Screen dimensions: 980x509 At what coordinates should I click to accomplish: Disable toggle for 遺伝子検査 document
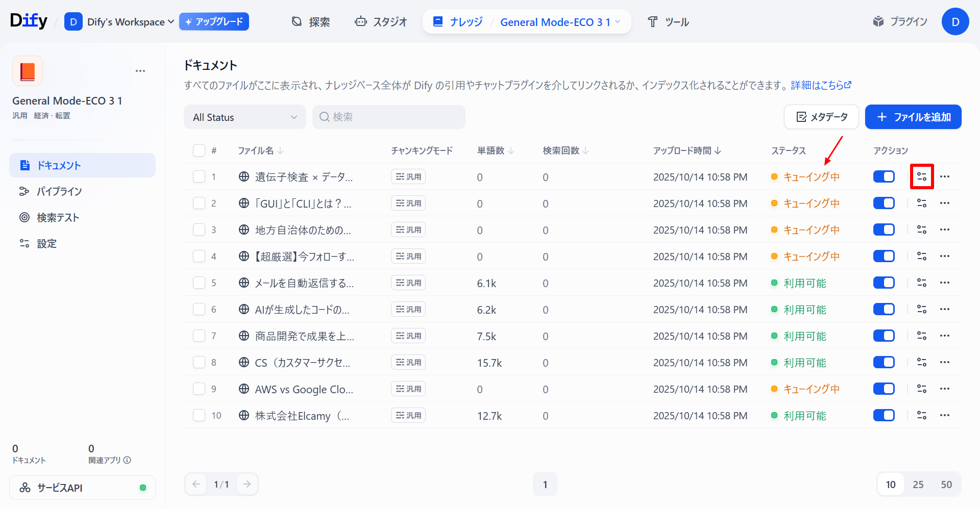884,177
